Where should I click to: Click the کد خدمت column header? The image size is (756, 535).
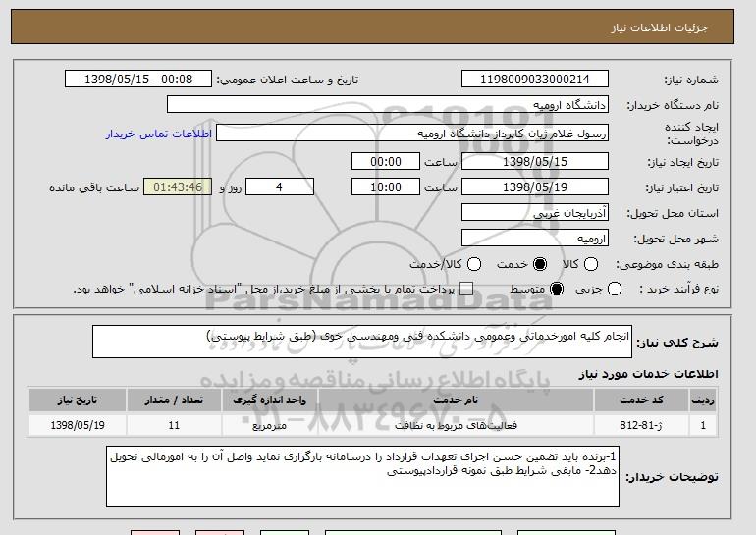(641, 401)
